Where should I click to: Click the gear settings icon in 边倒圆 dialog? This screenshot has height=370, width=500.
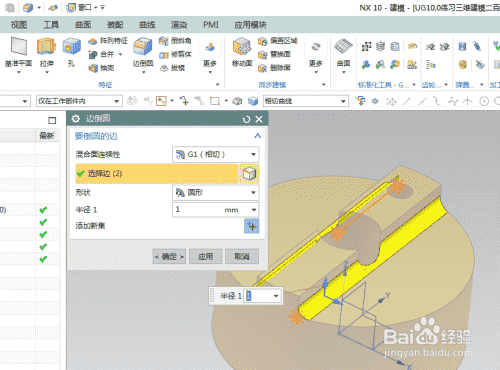point(76,119)
